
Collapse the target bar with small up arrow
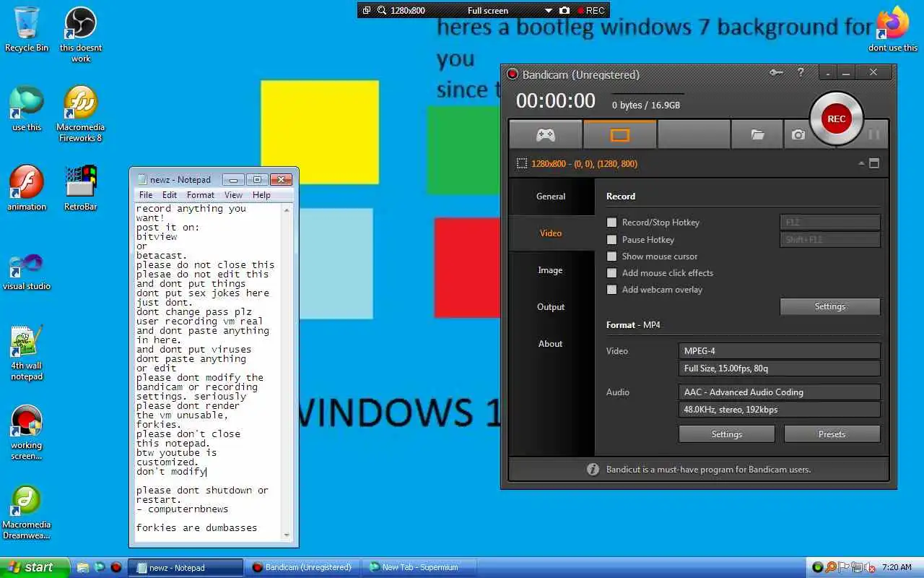(861, 163)
